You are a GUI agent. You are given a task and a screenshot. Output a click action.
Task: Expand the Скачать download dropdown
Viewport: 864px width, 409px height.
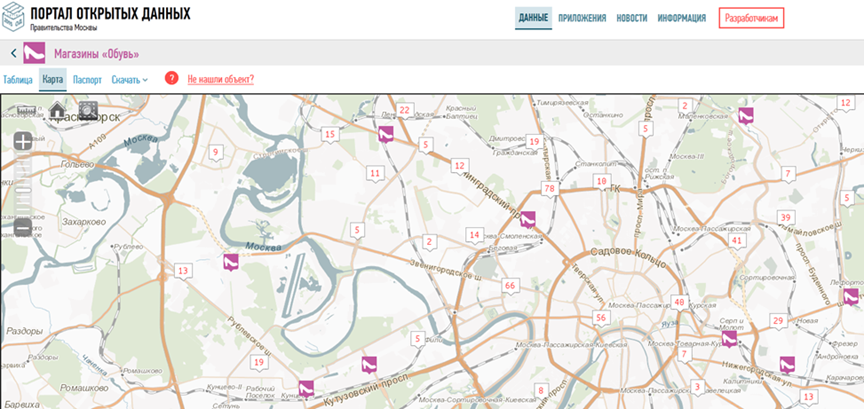(129, 79)
